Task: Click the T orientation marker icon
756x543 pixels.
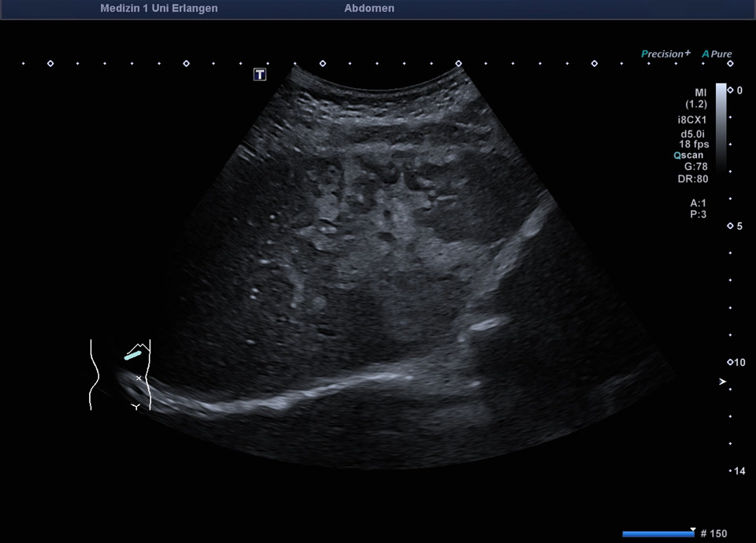Action: tap(260, 75)
